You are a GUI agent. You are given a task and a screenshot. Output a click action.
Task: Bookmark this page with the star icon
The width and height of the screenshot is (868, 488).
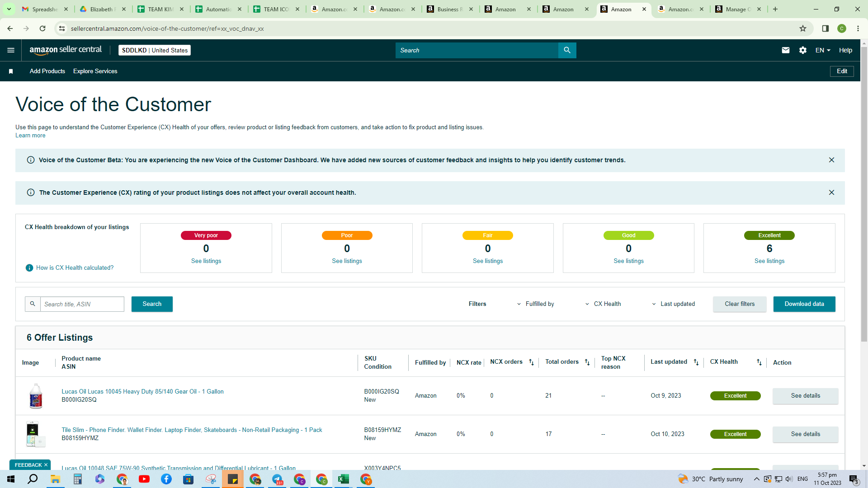coord(803,28)
